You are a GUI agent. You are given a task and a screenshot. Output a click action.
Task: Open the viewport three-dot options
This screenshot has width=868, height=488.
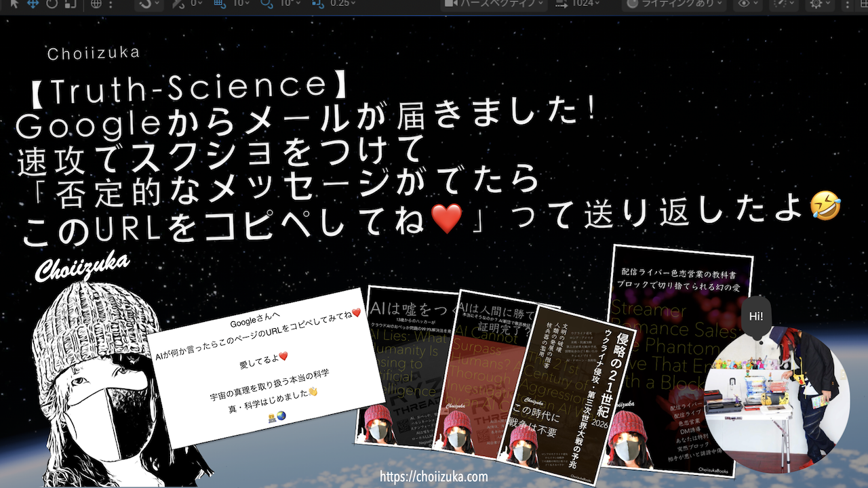[847, 5]
